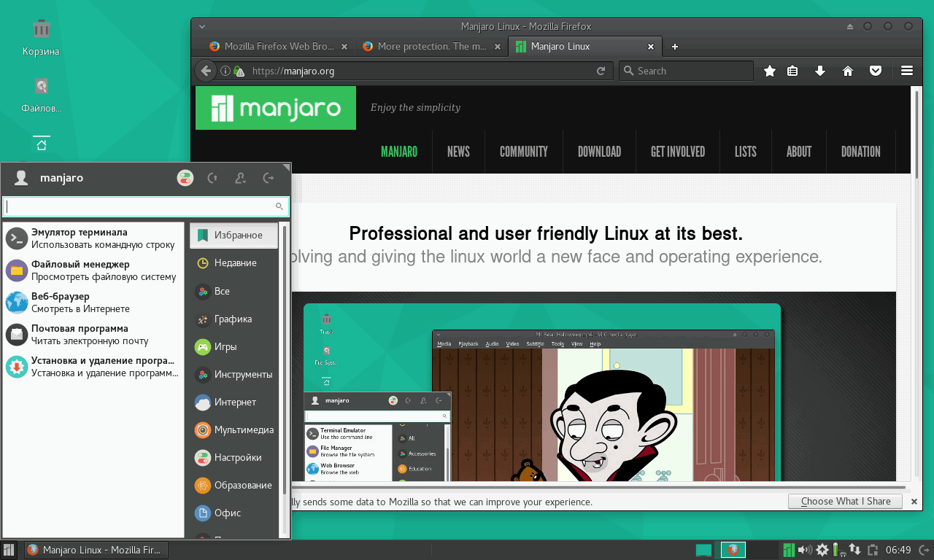934x560 pixels.
Task: Switch to More protection tab
Action: click(432, 47)
